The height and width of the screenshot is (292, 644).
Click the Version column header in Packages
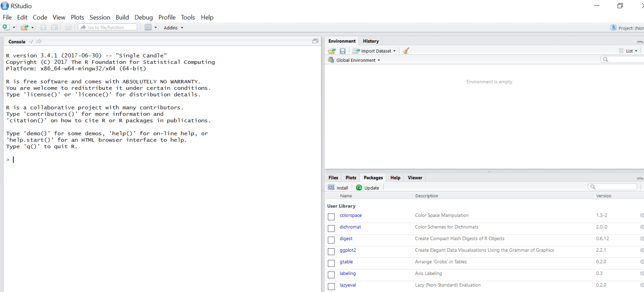tap(603, 196)
